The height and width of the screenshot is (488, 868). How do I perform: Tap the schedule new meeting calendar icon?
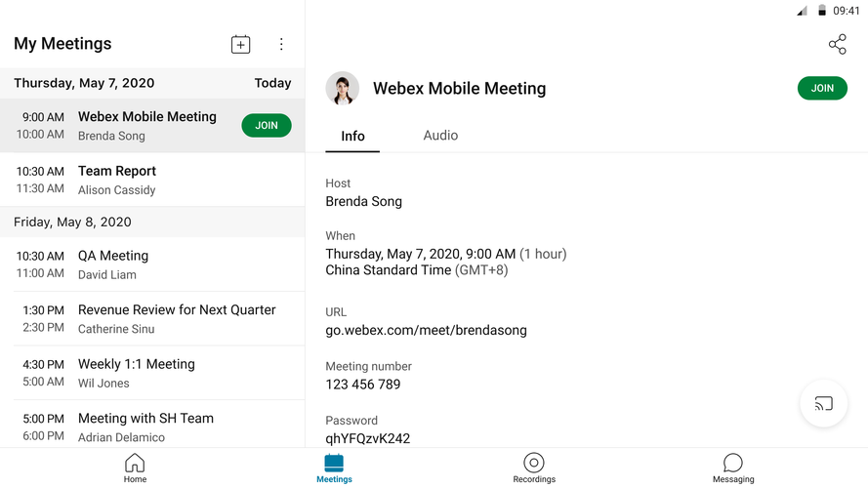[240, 44]
